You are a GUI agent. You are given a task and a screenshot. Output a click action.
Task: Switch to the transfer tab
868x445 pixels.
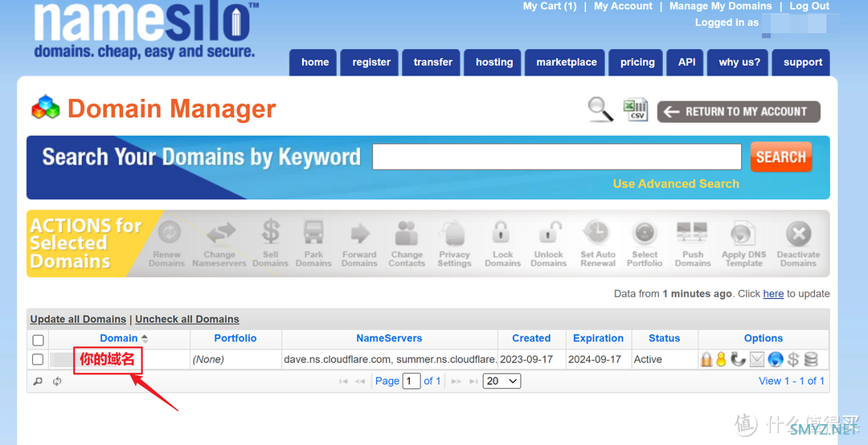(431, 63)
